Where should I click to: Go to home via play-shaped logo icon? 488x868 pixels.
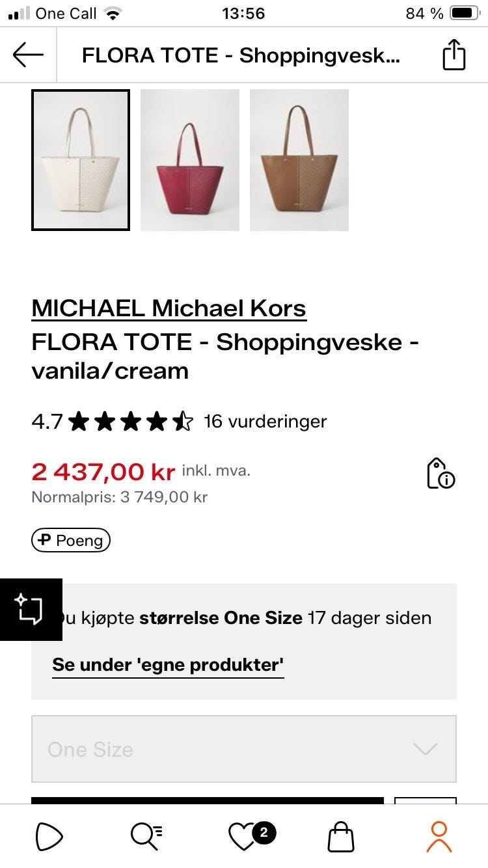pyautogui.click(x=49, y=837)
